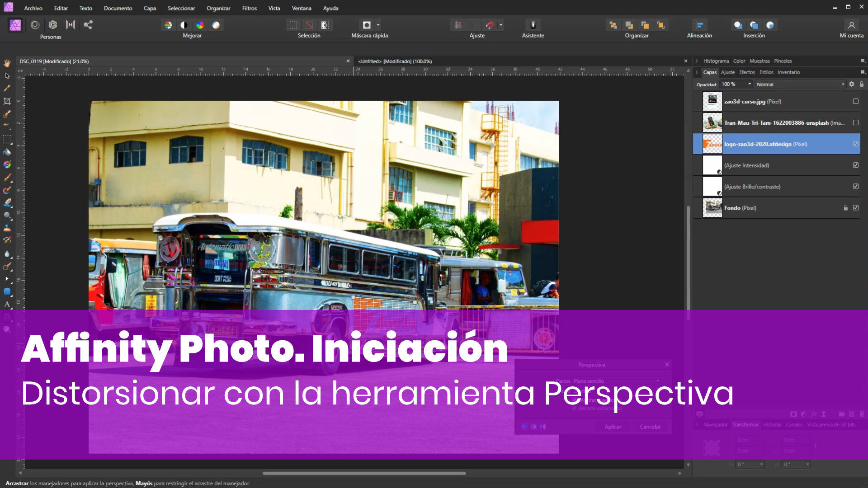
Task: Apply Auto Levels enhancement
Action: pos(168,25)
